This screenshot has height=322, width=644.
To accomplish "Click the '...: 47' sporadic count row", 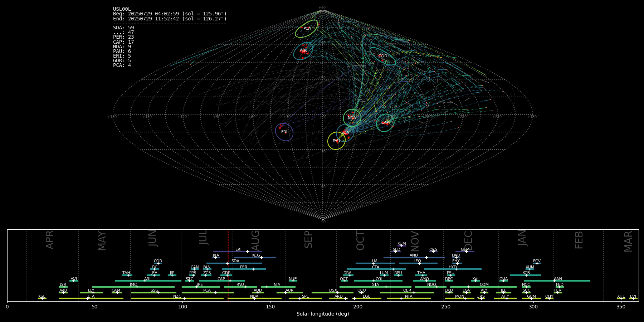I will (x=123, y=33).
